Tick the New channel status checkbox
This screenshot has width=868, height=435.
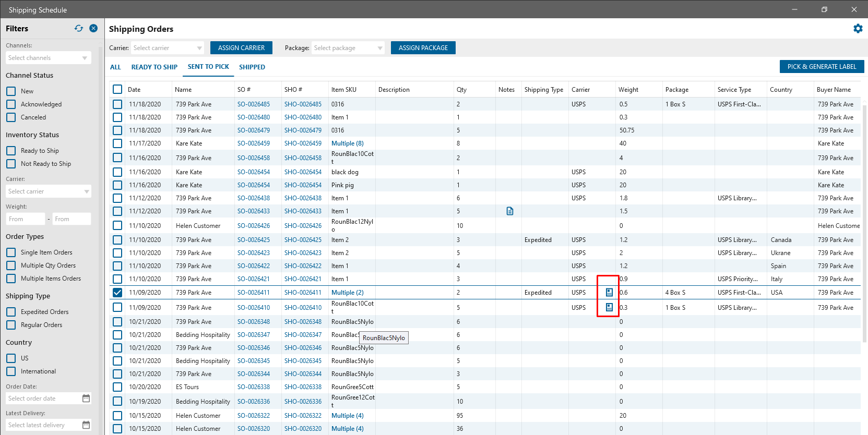tap(11, 91)
